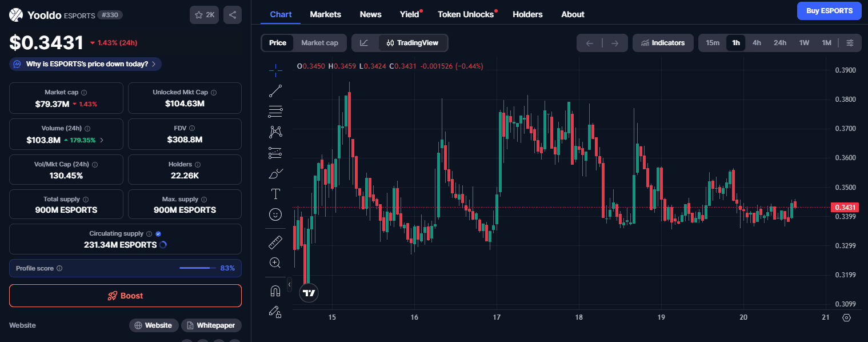This screenshot has width=868, height=342.
Task: Click the Profile score progress bar
Action: click(197, 268)
